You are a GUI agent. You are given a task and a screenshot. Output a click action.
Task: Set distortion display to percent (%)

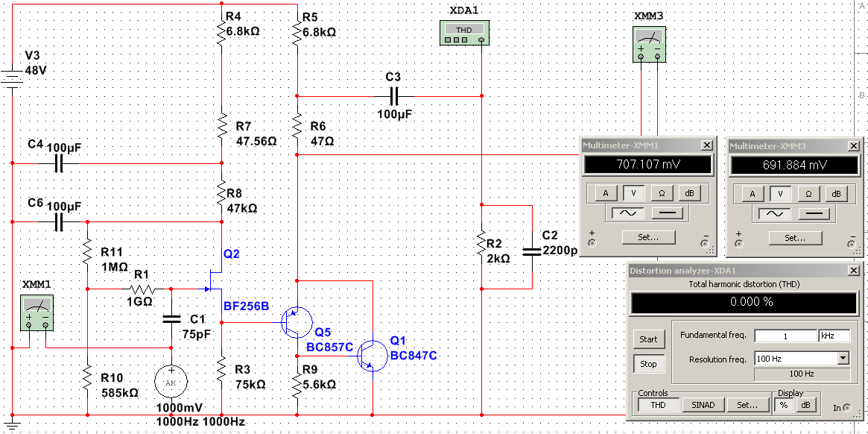[783, 405]
